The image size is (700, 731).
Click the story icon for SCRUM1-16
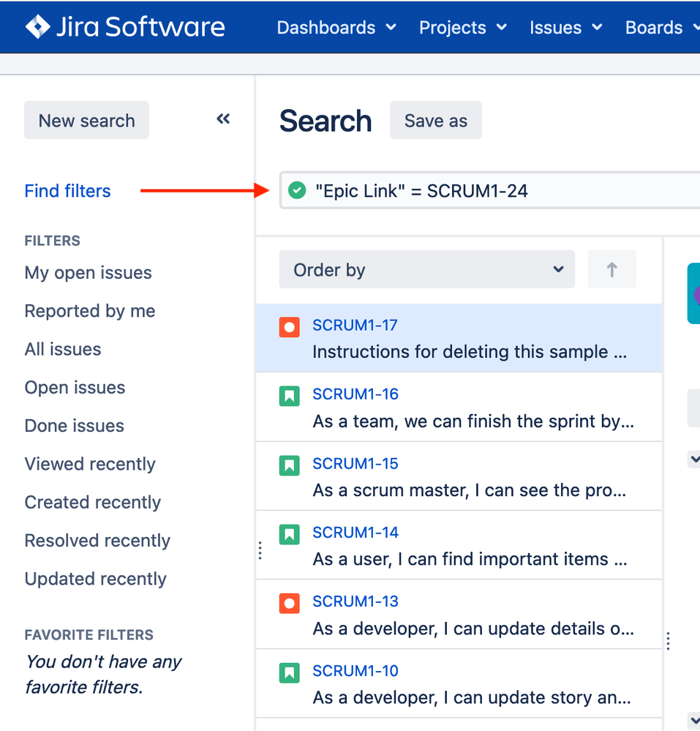tap(290, 396)
